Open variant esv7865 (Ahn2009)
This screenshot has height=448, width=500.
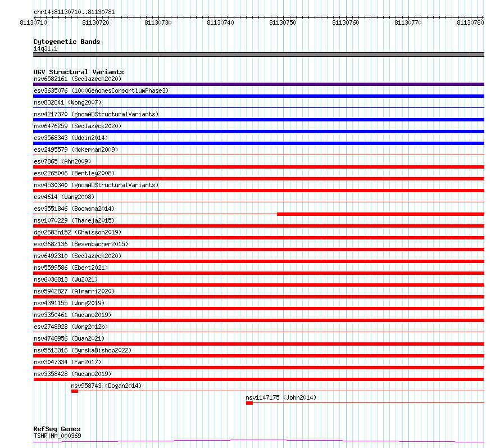(x=62, y=161)
